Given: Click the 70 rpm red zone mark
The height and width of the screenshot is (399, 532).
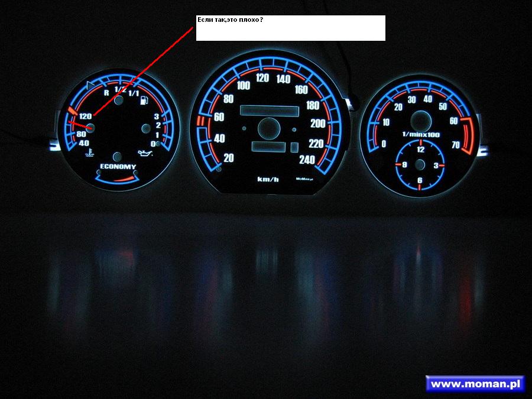Looking at the screenshot, I should (456, 145).
